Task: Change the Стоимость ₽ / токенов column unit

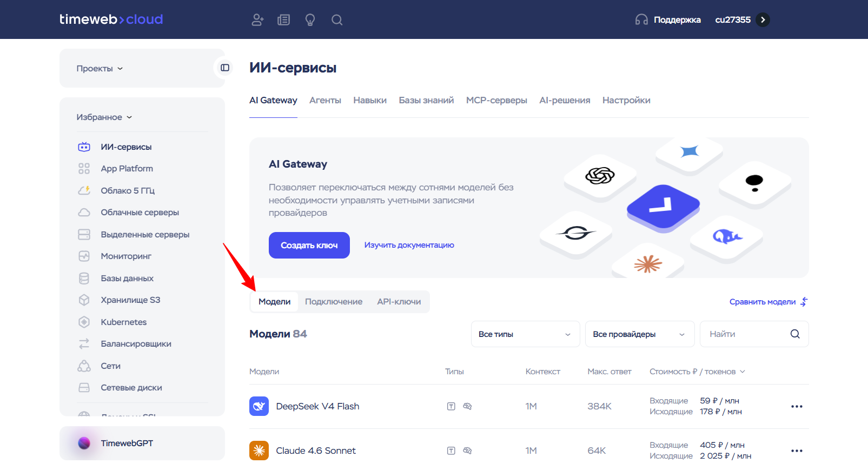Action: click(697, 372)
